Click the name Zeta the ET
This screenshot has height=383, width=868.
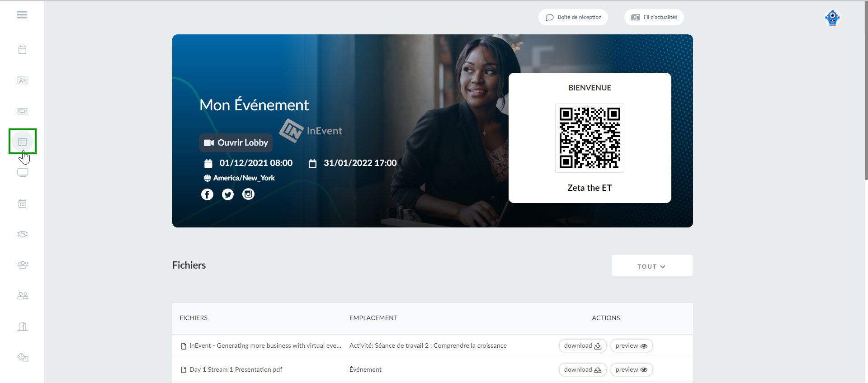tap(590, 188)
